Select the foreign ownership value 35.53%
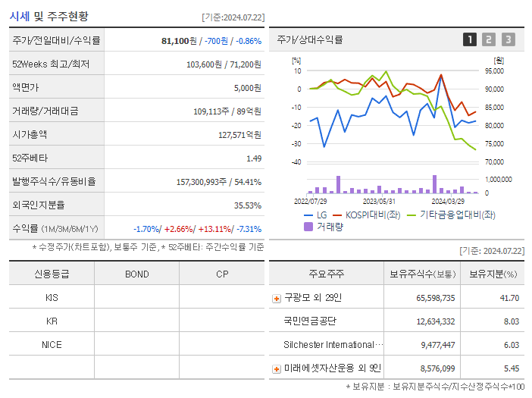Viewport: 532px width, 398px height. click(x=247, y=205)
